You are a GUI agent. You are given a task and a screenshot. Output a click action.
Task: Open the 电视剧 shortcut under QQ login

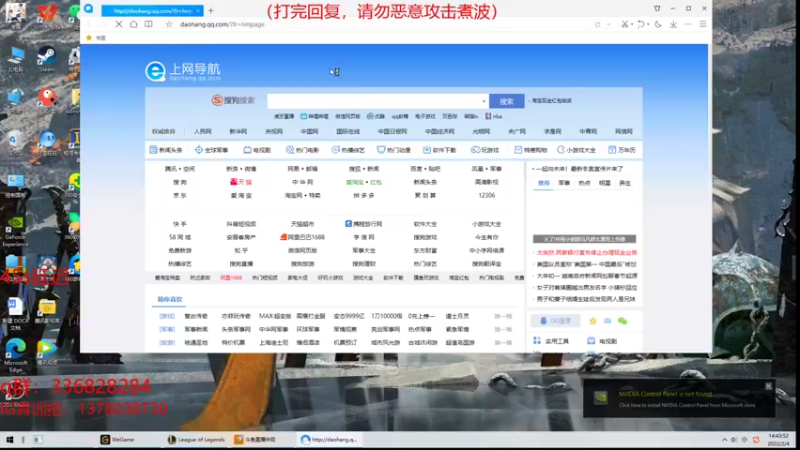tap(602, 341)
